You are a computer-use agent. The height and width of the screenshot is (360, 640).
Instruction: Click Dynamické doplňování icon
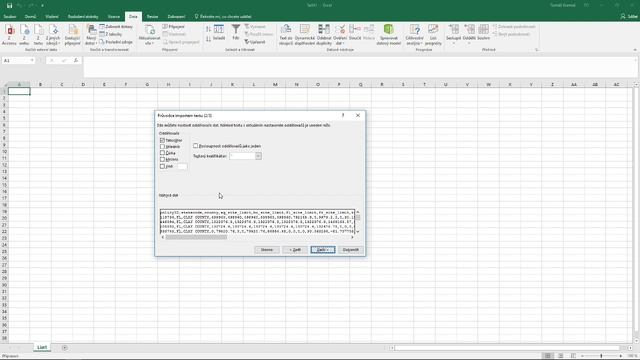tap(304, 34)
